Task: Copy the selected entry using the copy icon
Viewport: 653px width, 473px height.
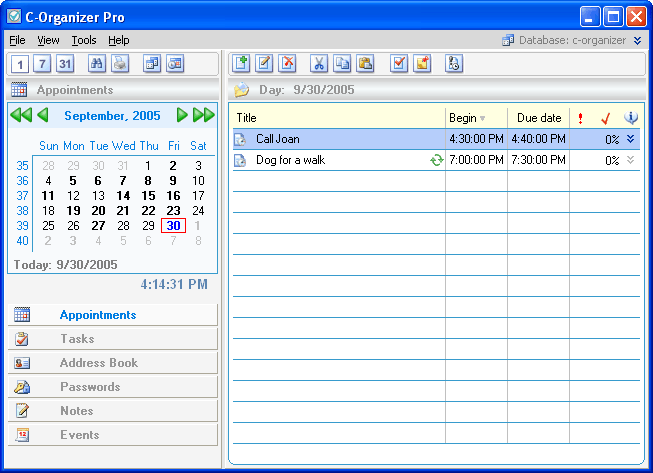Action: (342, 64)
